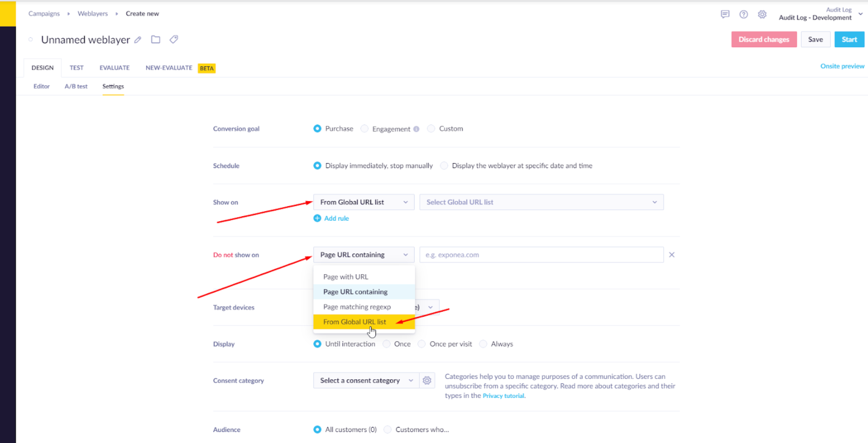This screenshot has height=443, width=868.
Task: Open the settings gear in top header
Action: 762,14
